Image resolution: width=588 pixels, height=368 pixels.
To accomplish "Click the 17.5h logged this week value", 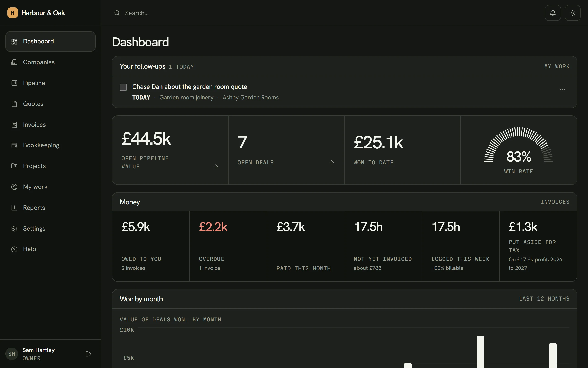I will pyautogui.click(x=446, y=227).
